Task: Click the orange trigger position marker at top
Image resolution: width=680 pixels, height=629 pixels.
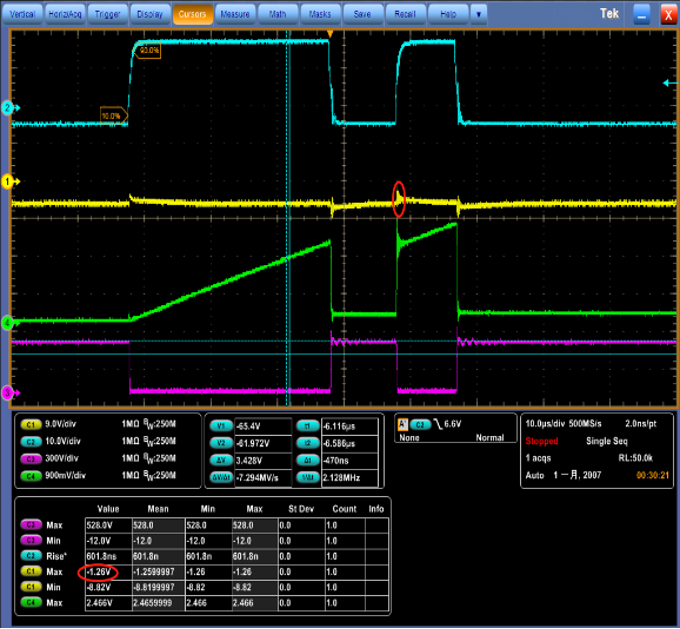Action: [x=330, y=35]
